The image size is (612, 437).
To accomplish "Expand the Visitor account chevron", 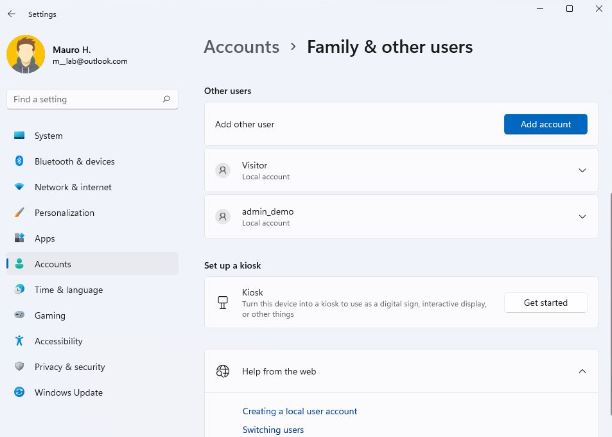I will (582, 171).
